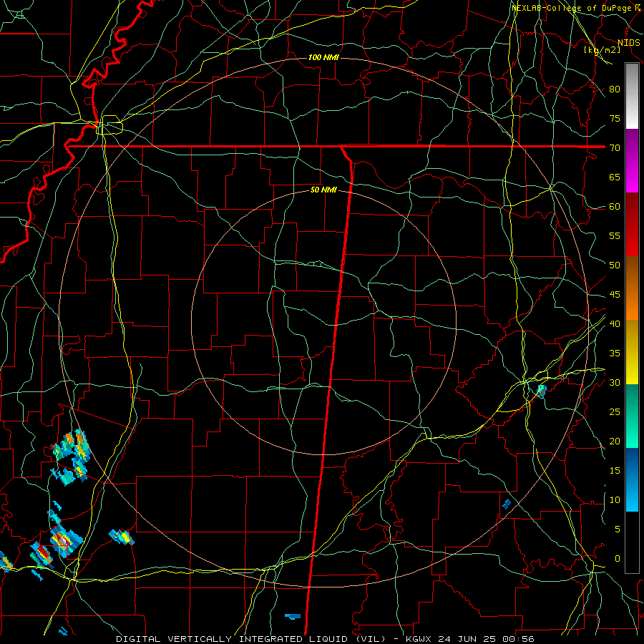Click the 70 value on the scale
644x644 pixels.
click(x=615, y=148)
